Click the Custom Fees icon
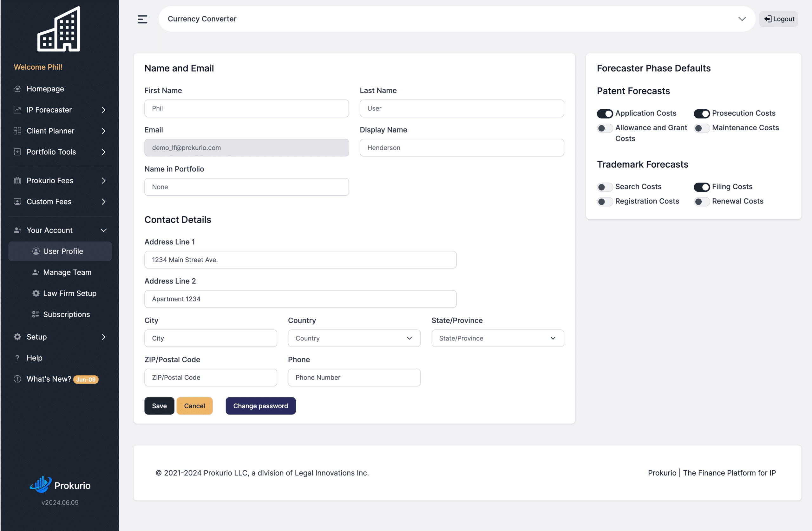This screenshot has height=531, width=812. (x=17, y=202)
